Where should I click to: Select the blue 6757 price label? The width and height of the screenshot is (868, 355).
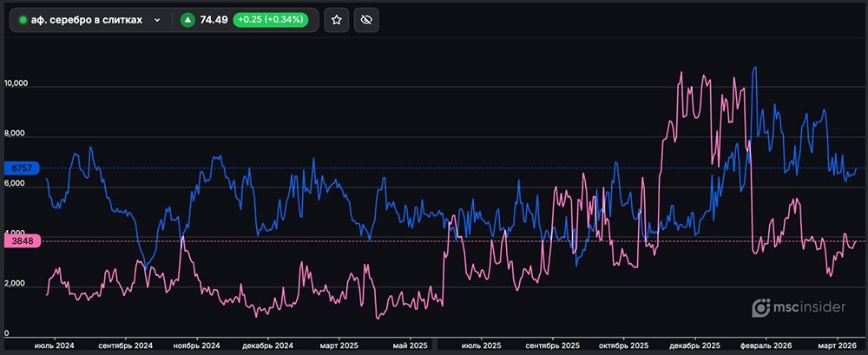[x=21, y=168]
